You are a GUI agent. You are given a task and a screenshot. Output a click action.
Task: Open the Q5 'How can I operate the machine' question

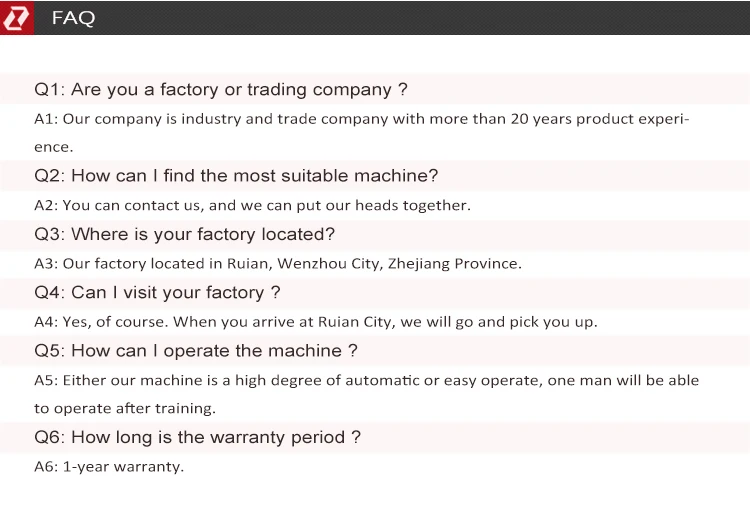[196, 350]
